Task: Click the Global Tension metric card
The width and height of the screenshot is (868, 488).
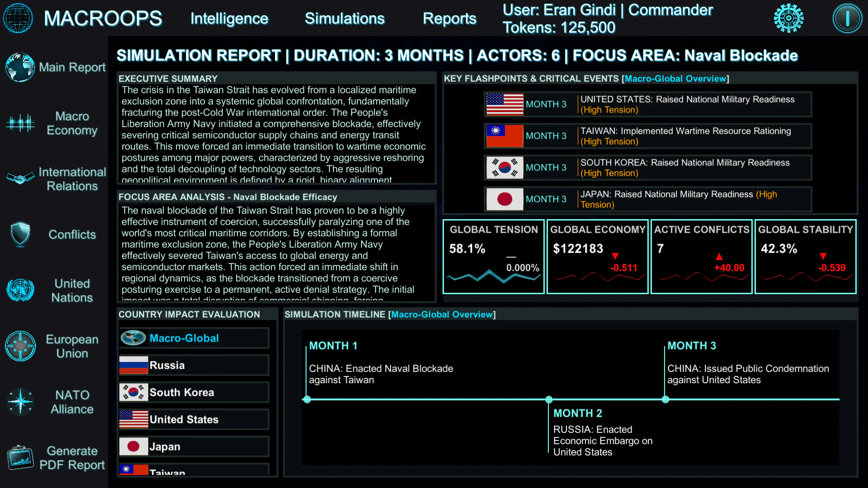Action: pyautogui.click(x=494, y=257)
